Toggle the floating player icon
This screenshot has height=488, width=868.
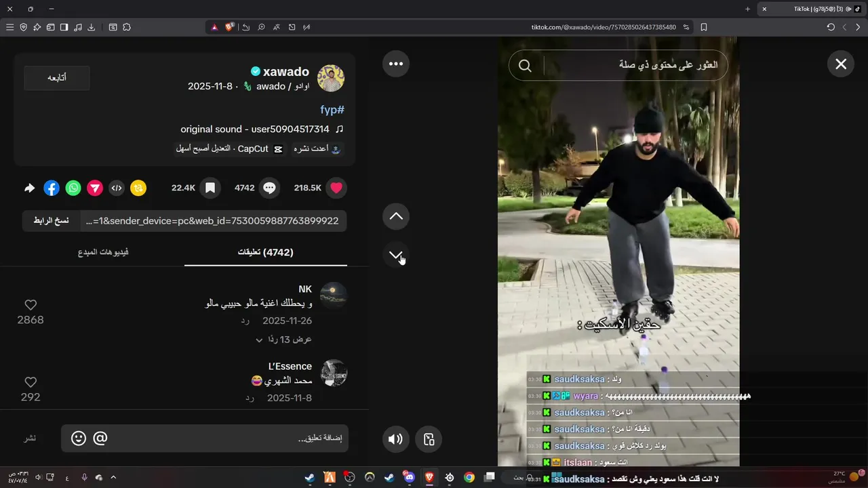click(429, 439)
